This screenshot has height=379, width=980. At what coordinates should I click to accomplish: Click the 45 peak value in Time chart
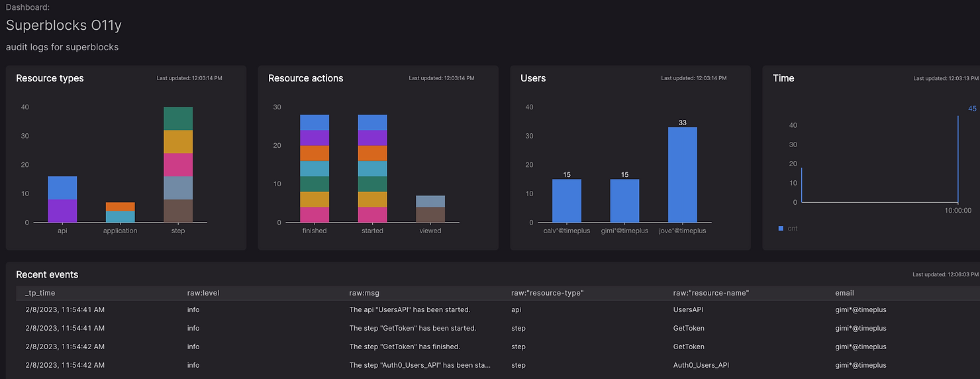tap(972, 109)
